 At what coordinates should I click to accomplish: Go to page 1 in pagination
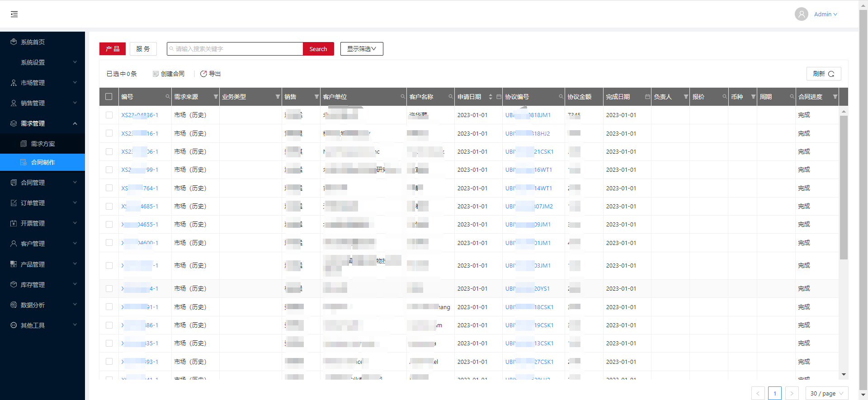pyautogui.click(x=775, y=394)
